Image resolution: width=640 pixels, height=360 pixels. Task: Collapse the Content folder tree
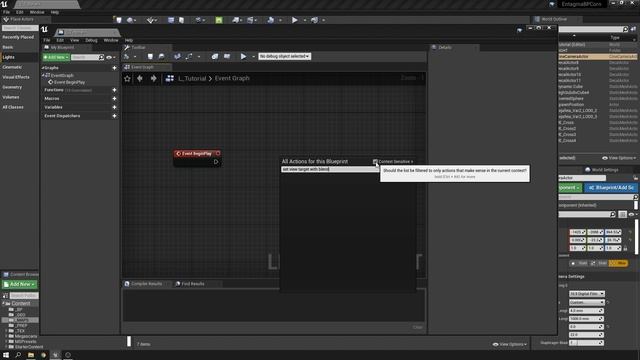pyautogui.click(x=3, y=304)
